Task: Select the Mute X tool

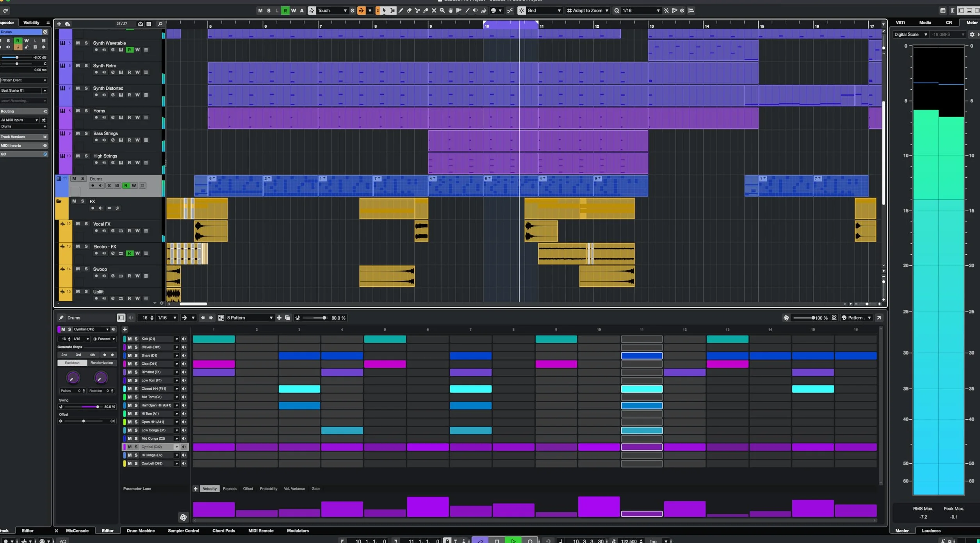Action: [434, 11]
